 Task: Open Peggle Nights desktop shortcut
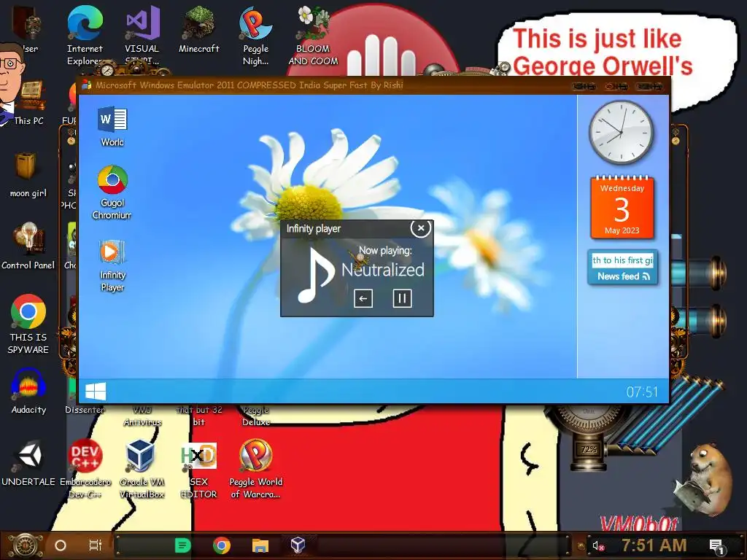256,36
